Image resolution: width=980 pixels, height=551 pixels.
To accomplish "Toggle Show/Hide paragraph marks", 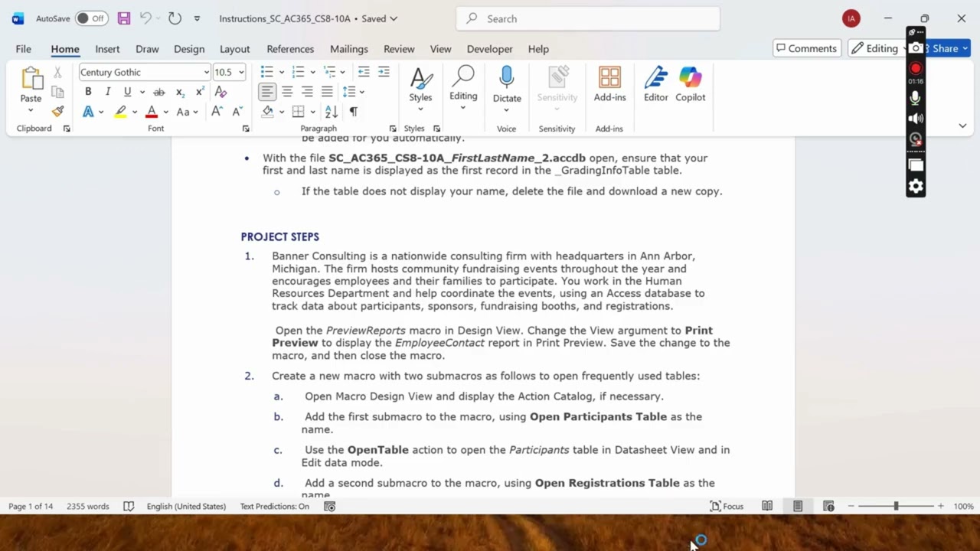I will coord(353,112).
